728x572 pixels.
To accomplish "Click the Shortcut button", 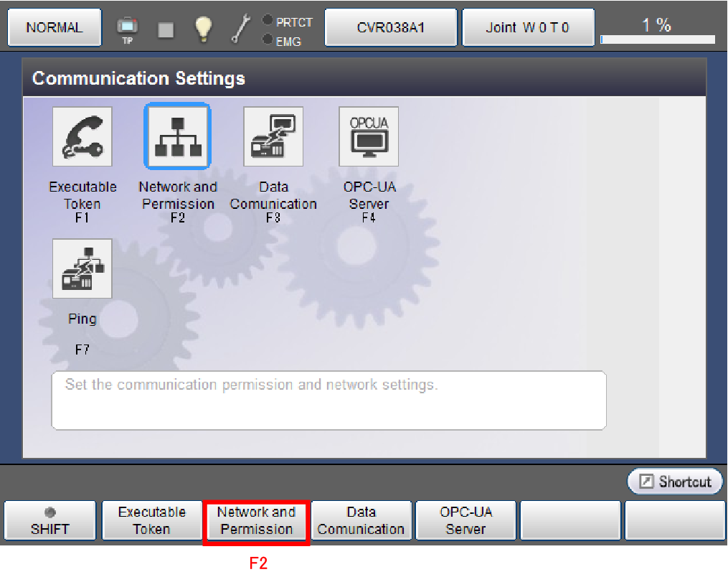I will click(675, 482).
